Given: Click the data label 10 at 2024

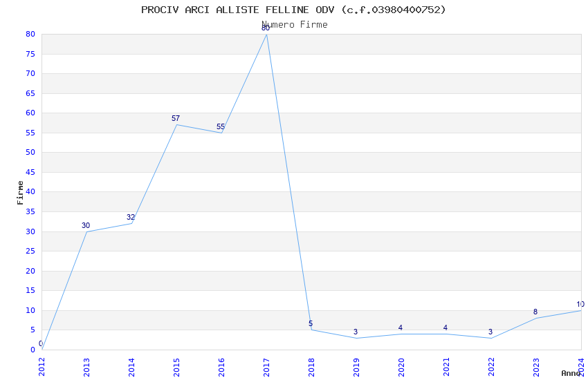Looking at the screenshot, I should 580,304.
